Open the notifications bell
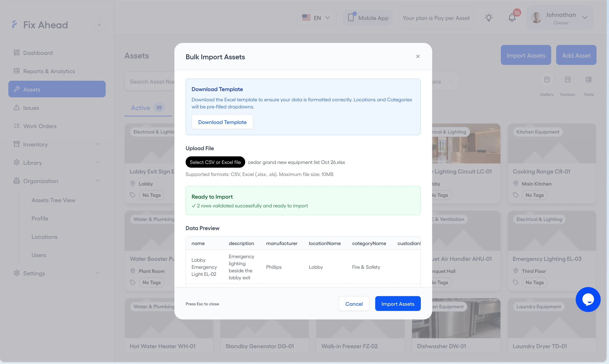Image resolution: width=609 pixels, height=364 pixels. [x=512, y=18]
